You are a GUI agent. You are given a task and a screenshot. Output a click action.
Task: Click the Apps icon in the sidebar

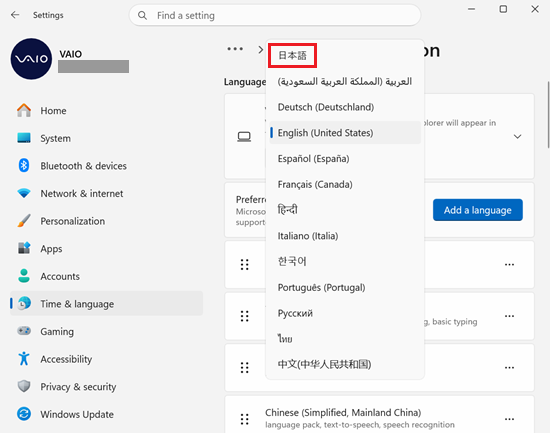point(24,248)
